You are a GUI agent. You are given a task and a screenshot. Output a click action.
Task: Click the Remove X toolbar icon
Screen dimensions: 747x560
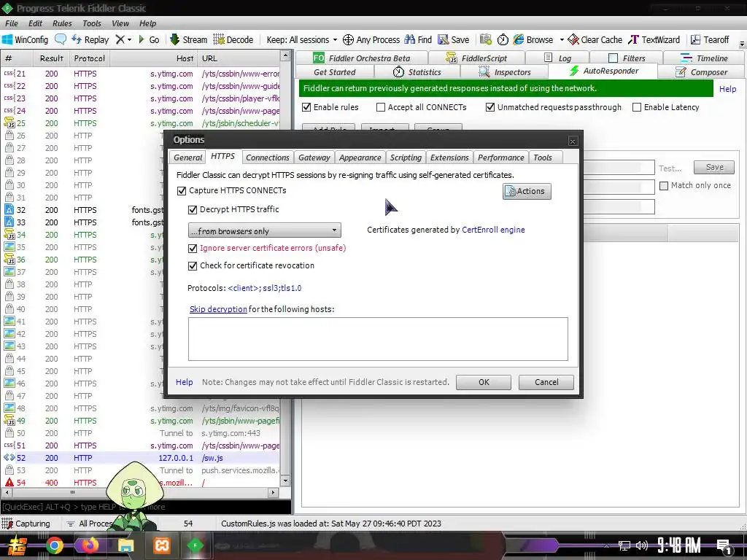(x=120, y=39)
